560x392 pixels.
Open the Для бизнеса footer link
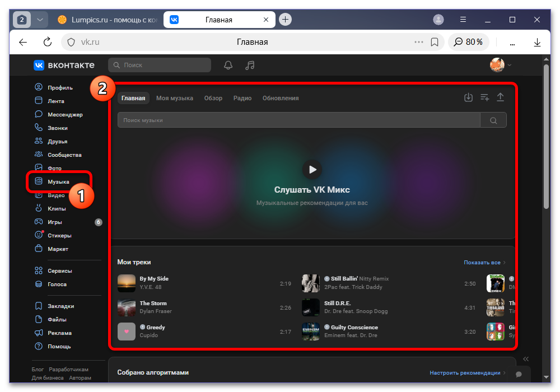48,377
